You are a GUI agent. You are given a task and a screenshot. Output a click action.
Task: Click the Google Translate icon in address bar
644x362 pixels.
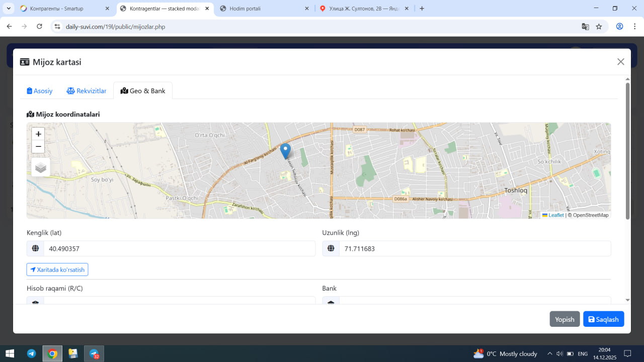[585, 27]
